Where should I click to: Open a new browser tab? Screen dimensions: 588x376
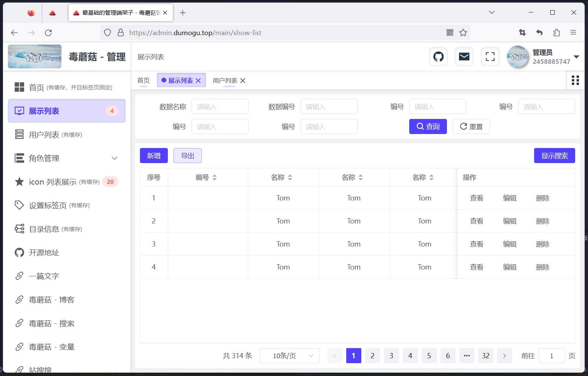pos(183,13)
